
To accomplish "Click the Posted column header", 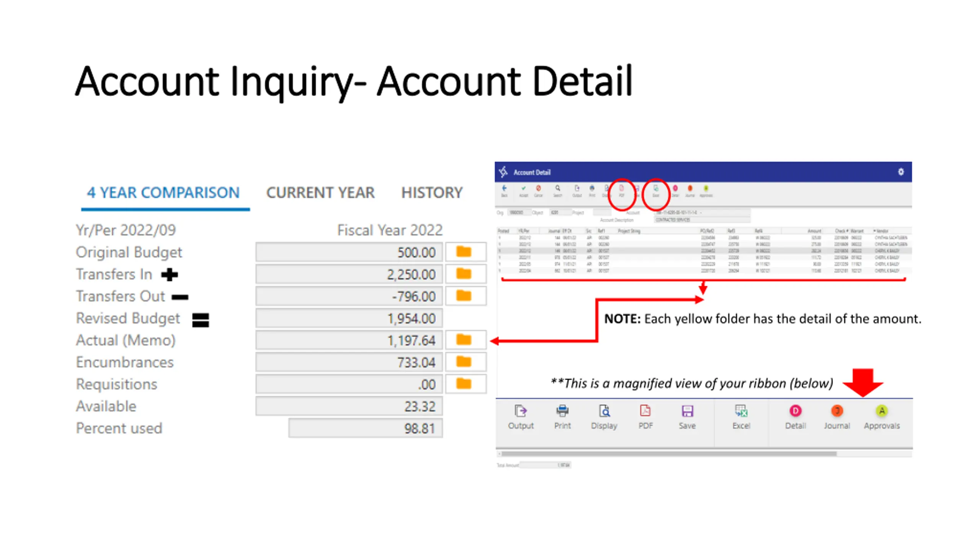I will coord(503,231).
